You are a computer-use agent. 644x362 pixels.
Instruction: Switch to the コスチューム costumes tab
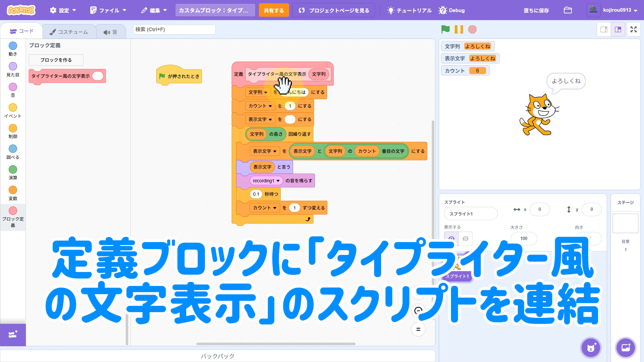click(69, 32)
